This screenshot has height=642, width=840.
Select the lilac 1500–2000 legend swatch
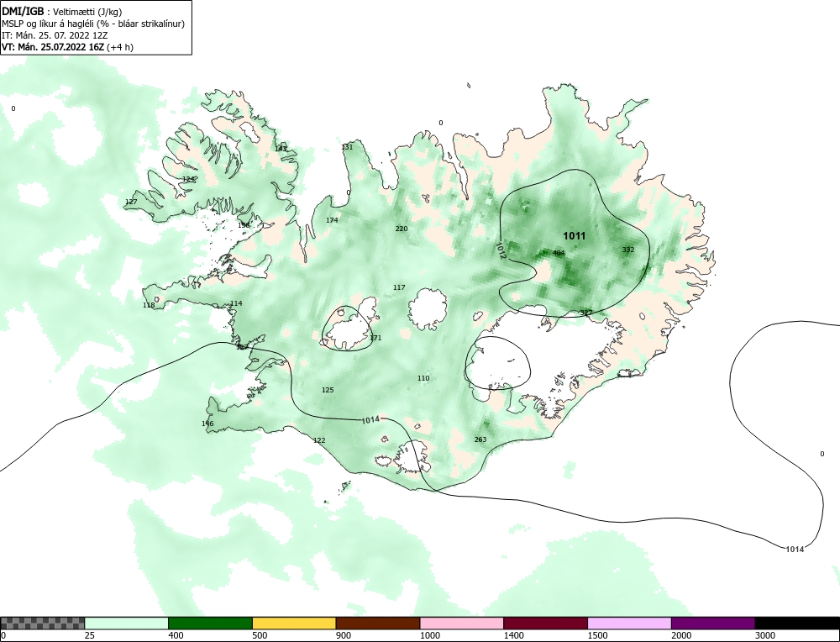tap(629, 623)
